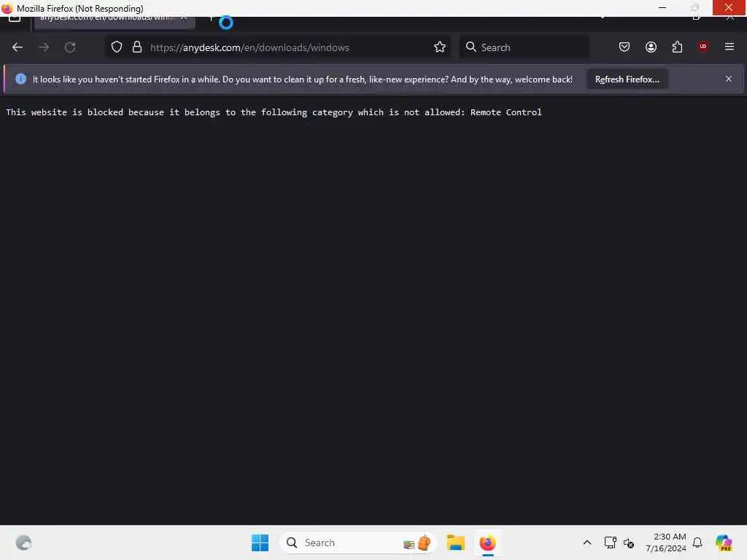Launch Copilot preview from the taskbar

(724, 542)
